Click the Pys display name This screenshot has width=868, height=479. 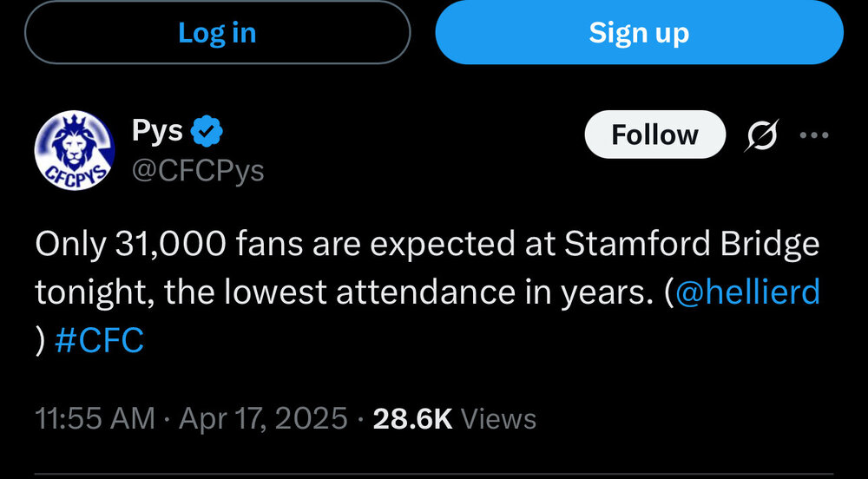[157, 132]
